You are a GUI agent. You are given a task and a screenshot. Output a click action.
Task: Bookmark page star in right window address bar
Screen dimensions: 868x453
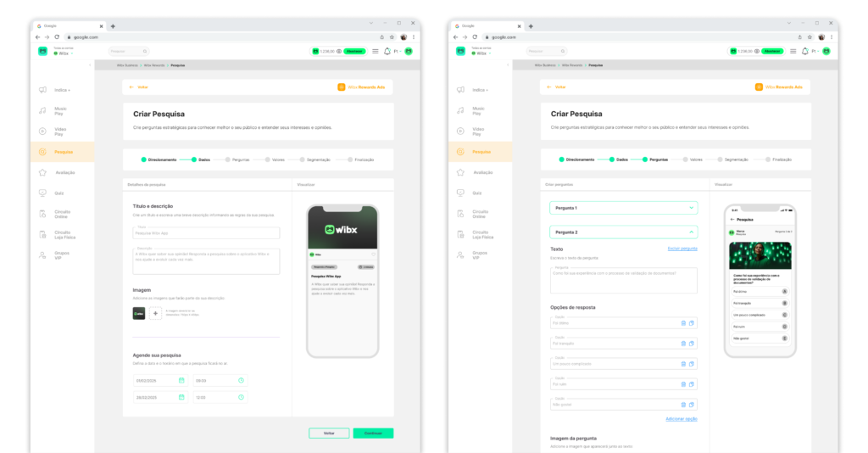[810, 37]
